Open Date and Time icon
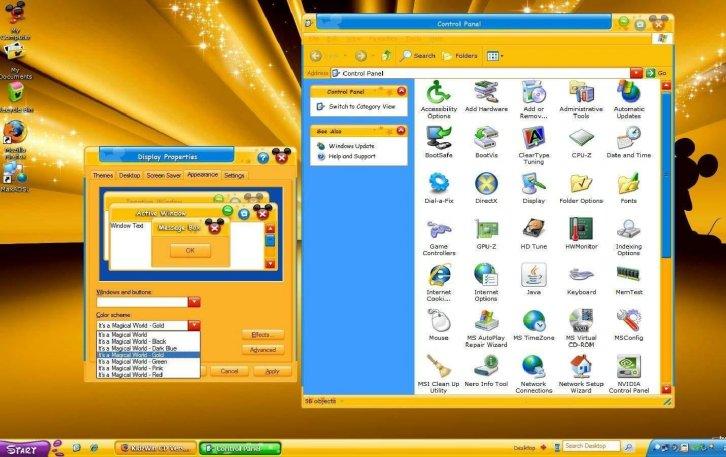 [x=628, y=142]
